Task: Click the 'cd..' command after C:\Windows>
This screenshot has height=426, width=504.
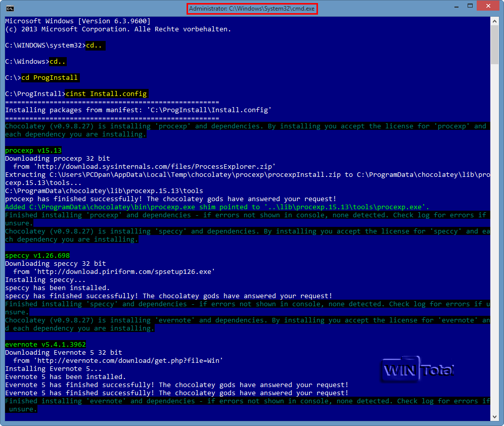Action: pyautogui.click(x=58, y=61)
